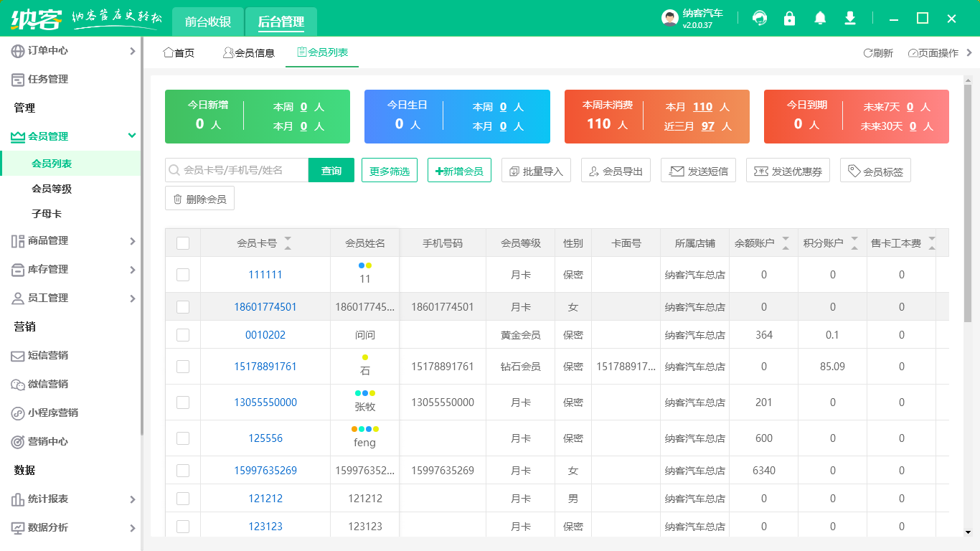
Task: Open the customer service headset icon
Action: [758, 18]
